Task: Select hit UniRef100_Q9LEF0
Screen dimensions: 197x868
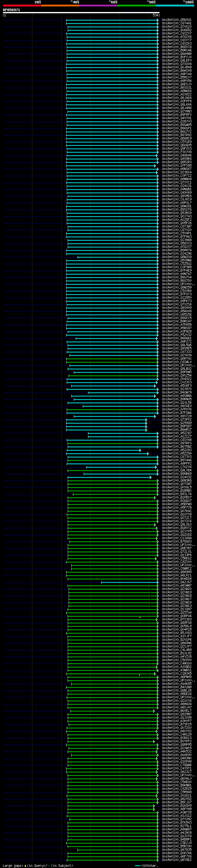Action: coord(176,60)
